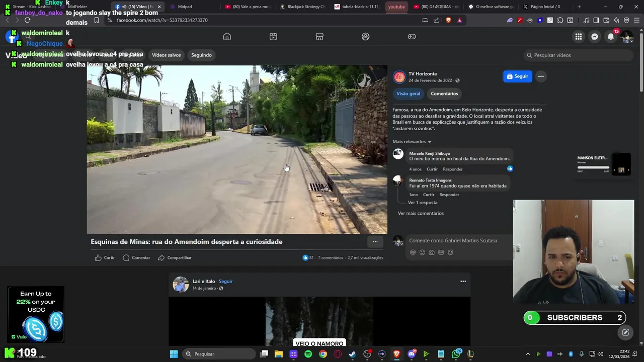The width and height of the screenshot is (644, 362).
Task: Show hidden system tray icons chevron
Action: pyautogui.click(x=527, y=354)
